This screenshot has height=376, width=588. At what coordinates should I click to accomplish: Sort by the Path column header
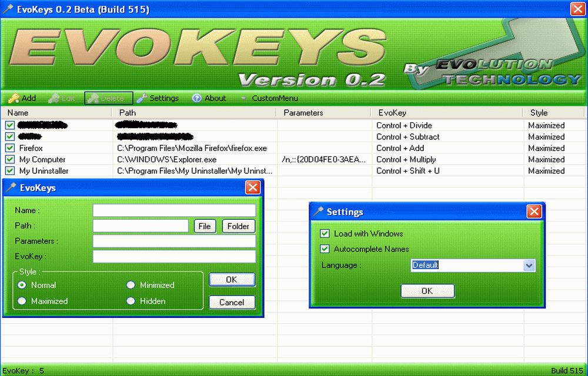tap(194, 113)
